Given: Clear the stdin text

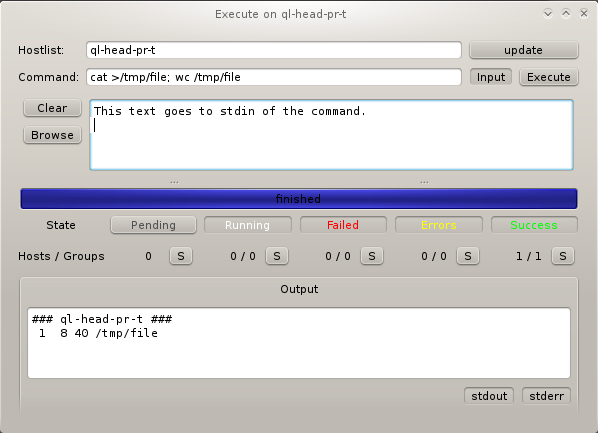Looking at the screenshot, I should pyautogui.click(x=52, y=108).
